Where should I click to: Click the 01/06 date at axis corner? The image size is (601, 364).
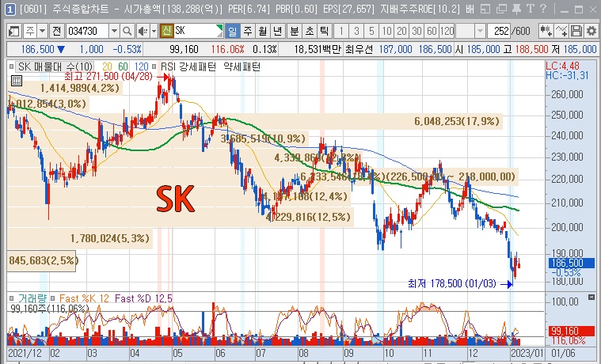563,352
